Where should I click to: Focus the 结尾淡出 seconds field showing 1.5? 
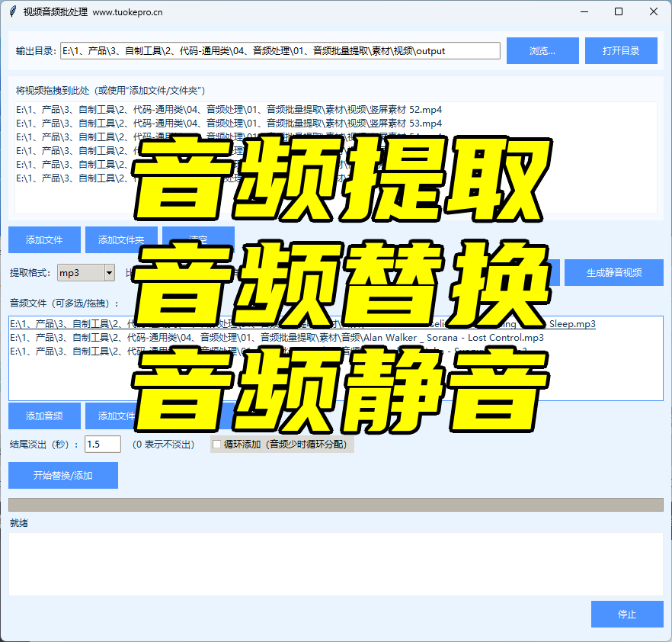click(x=103, y=445)
